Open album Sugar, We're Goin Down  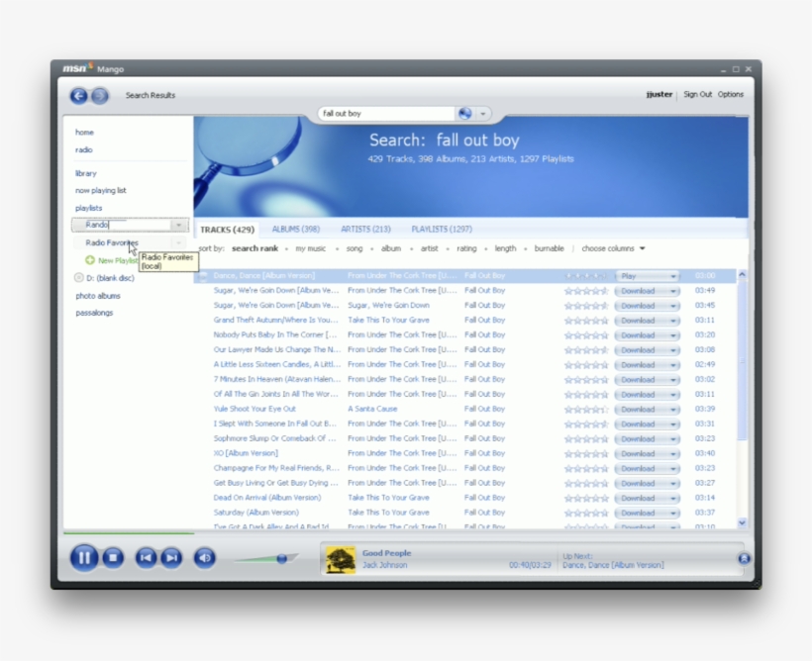coord(388,306)
